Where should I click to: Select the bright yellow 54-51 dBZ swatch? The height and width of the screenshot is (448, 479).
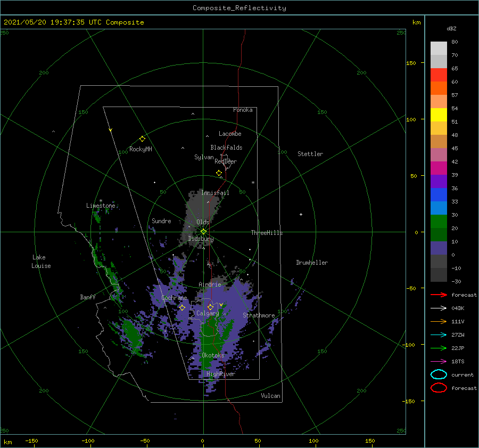tap(439, 115)
